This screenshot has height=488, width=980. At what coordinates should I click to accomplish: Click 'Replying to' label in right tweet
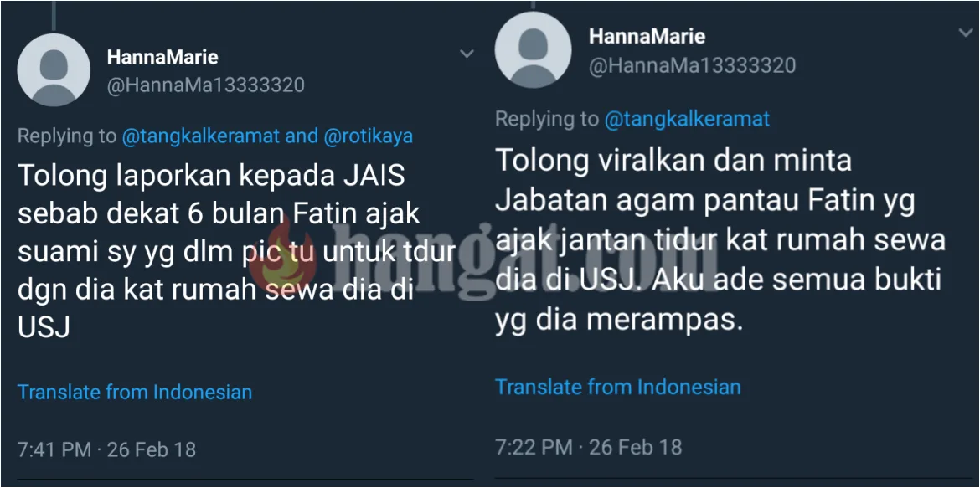pyautogui.click(x=548, y=119)
